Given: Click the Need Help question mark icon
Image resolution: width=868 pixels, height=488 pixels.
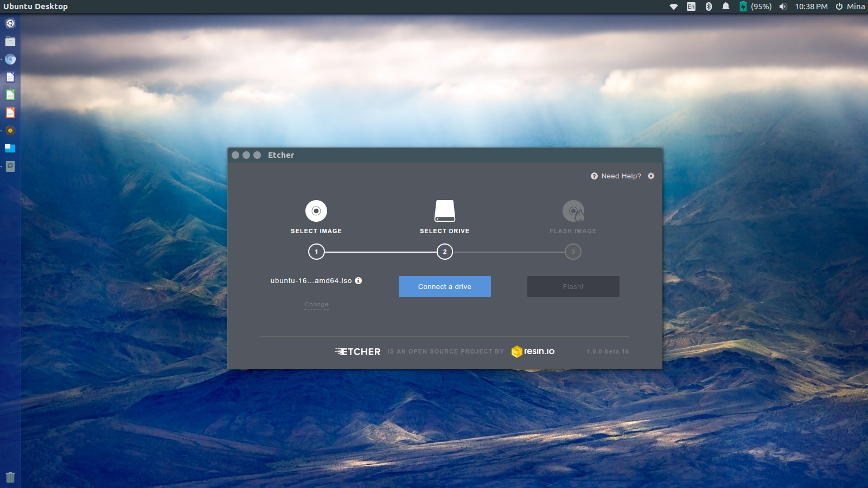Looking at the screenshot, I should [x=594, y=176].
